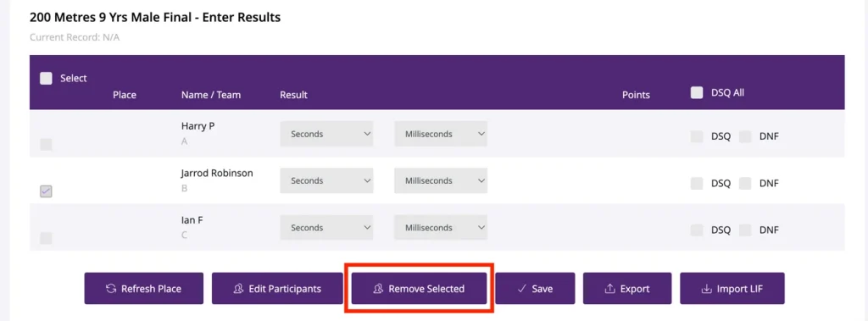Screen dimensions: 868x321
Task: Tick the Select all checkbox in header
Action: (46, 79)
